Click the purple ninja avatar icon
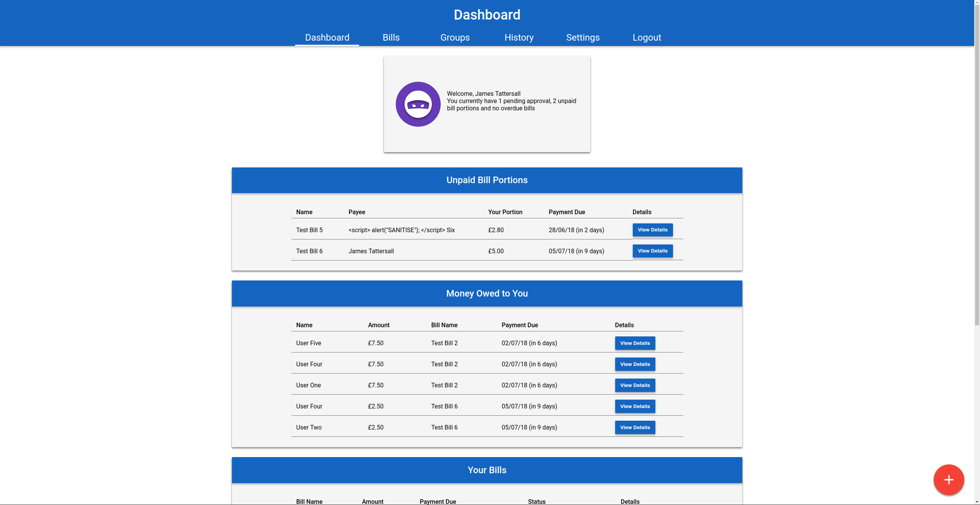The image size is (980, 505). click(x=418, y=104)
